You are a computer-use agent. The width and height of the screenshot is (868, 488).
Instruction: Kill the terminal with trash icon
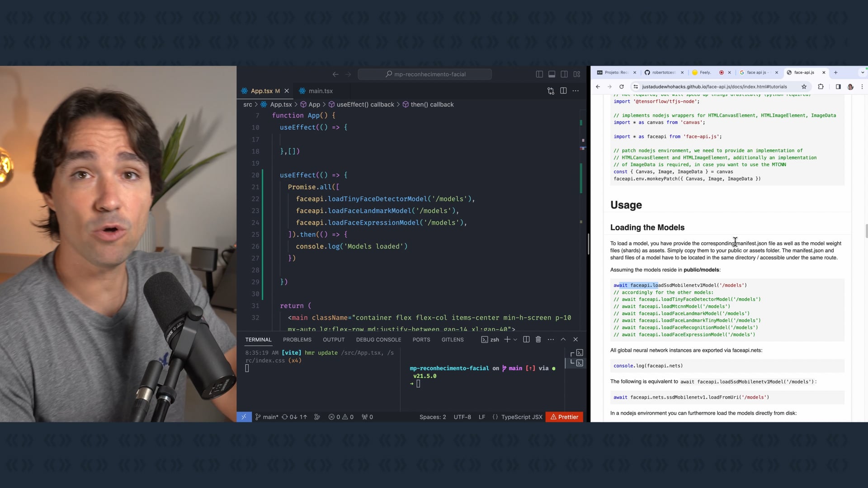click(x=538, y=339)
